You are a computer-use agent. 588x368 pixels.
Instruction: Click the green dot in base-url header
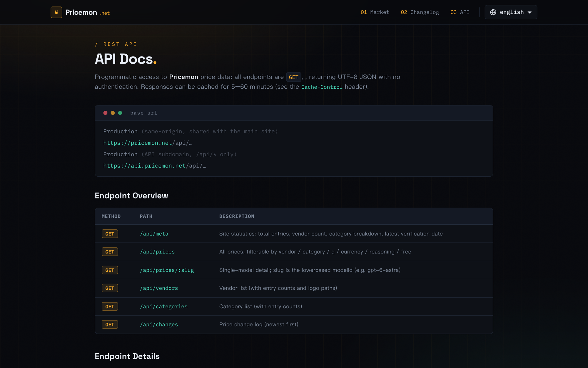(120, 113)
